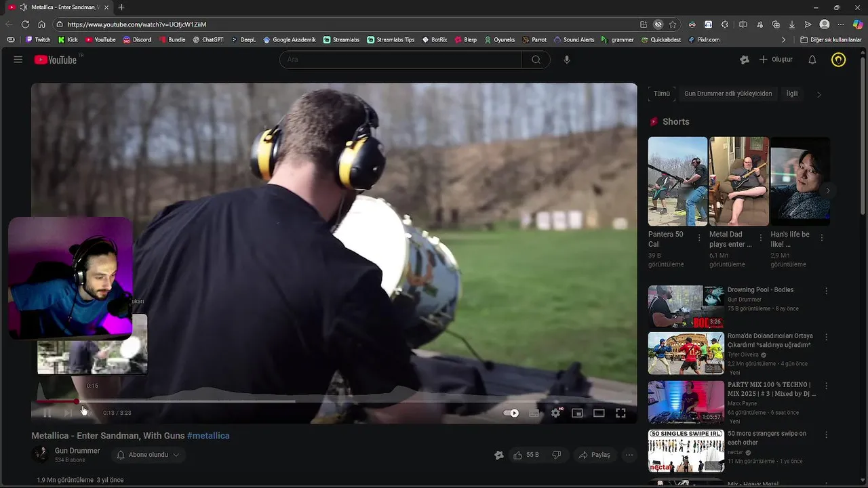The image size is (868, 488).
Task: Open the Twitch bookmark
Action: pos(38,40)
